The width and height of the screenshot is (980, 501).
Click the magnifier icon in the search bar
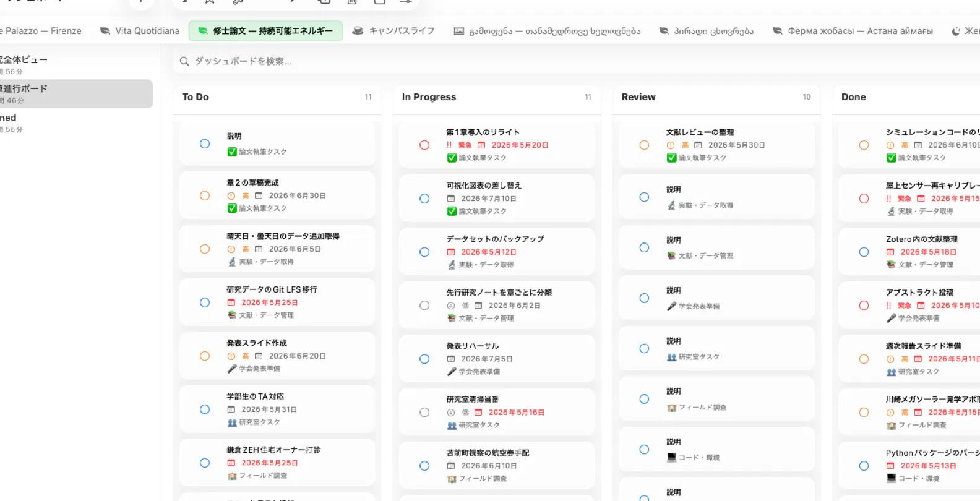coord(184,61)
